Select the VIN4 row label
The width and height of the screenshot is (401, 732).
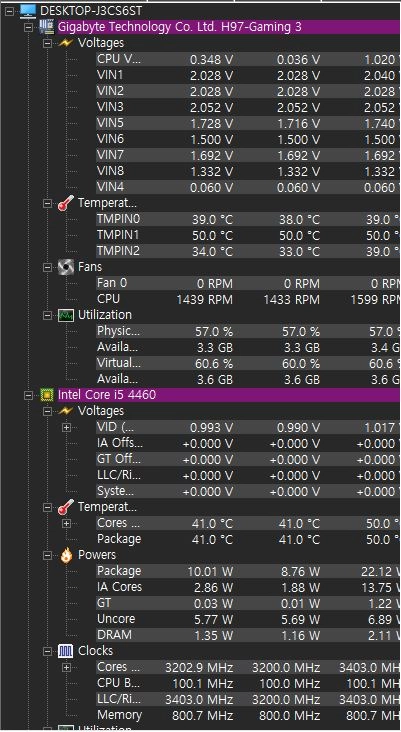(x=110, y=187)
